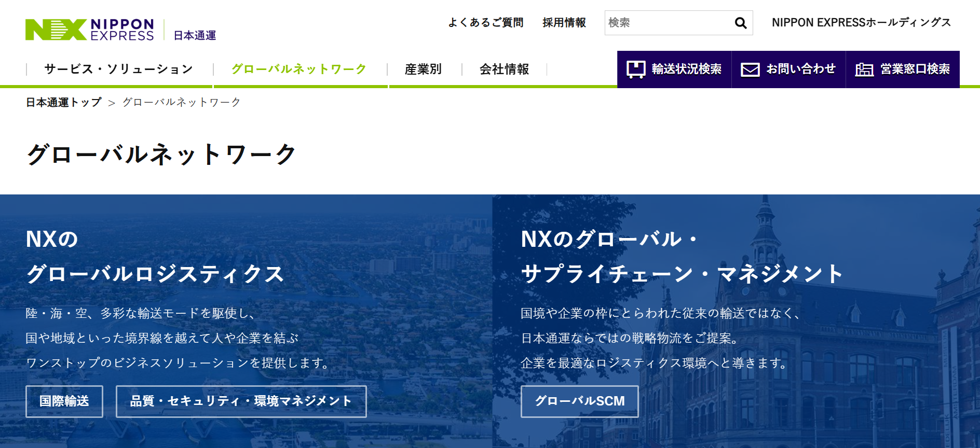
Task: Click the 営業窓口検索 button text
Action: point(915,69)
